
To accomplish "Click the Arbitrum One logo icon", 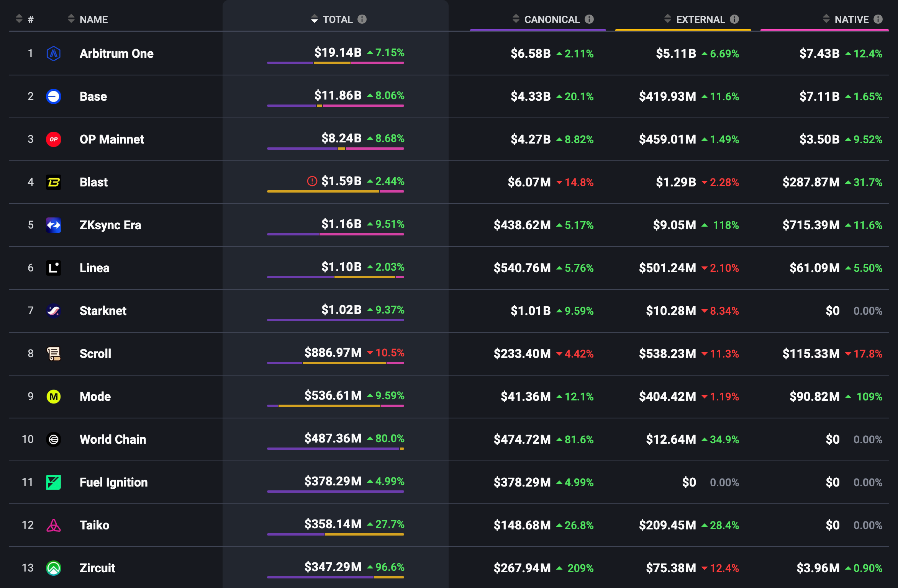I will tap(54, 54).
